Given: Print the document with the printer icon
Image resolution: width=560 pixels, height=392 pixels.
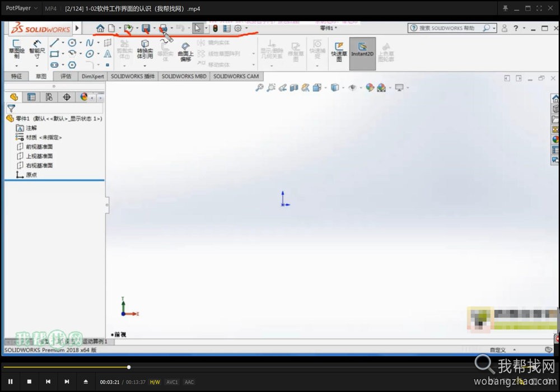Looking at the screenshot, I should 163,28.
